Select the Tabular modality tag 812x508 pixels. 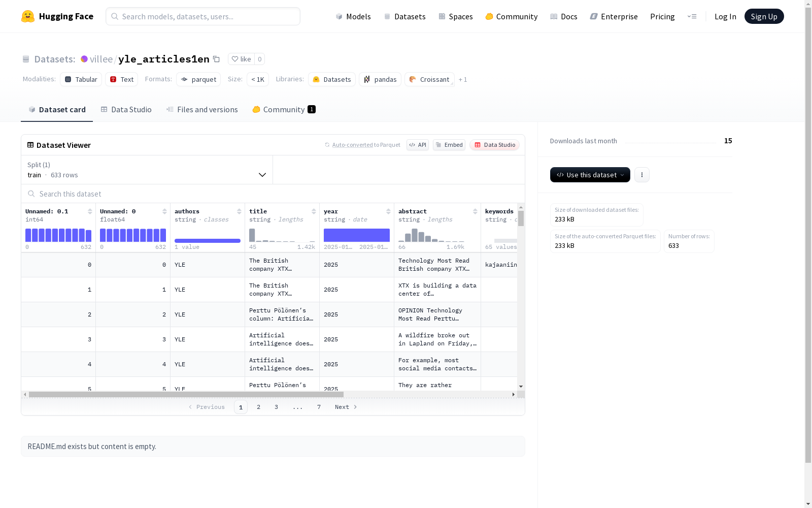[x=81, y=79]
